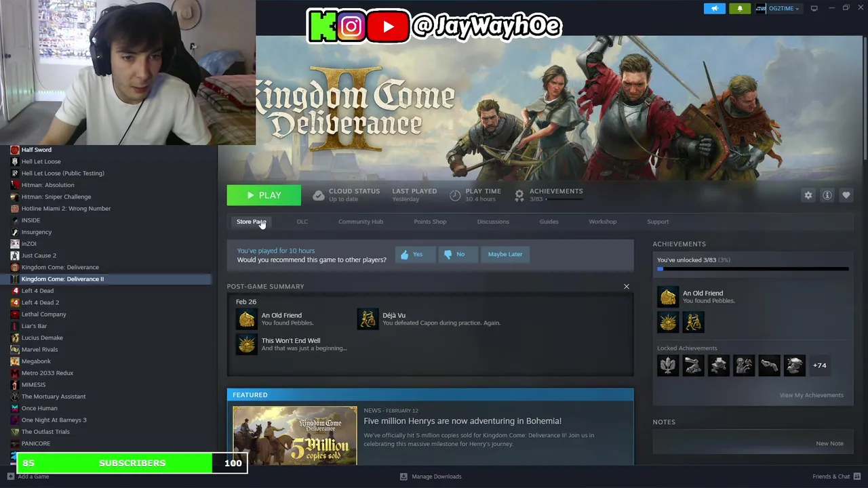Open Manage Downloads in the bottom bar

click(x=431, y=476)
